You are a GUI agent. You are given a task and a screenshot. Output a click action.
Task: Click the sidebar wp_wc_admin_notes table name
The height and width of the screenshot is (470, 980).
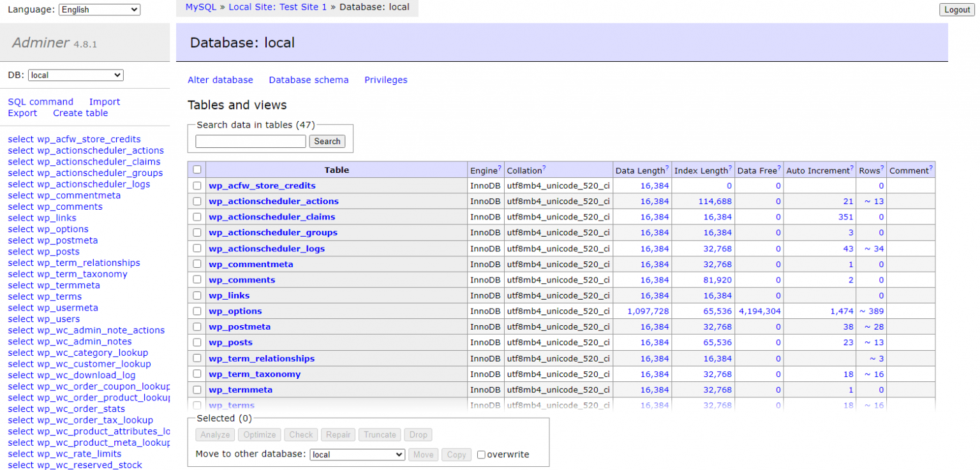point(84,341)
